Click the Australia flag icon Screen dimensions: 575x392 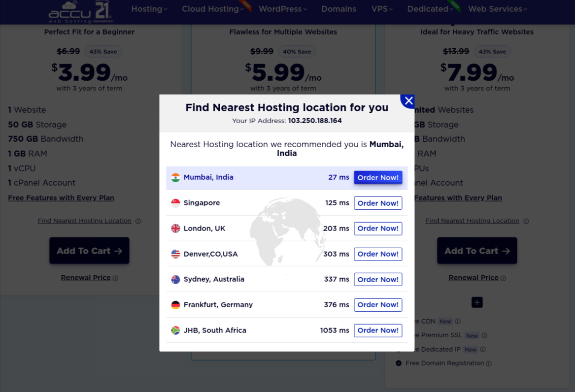coord(175,279)
